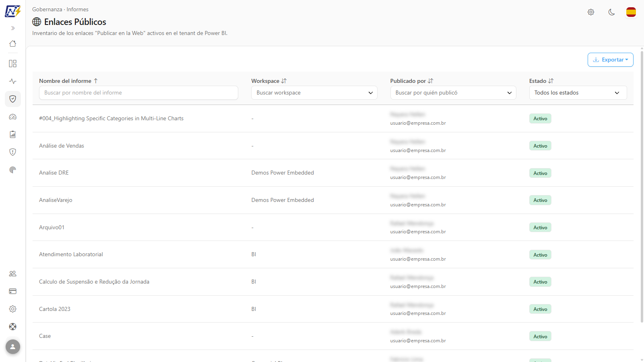This screenshot has height=362, width=644.
Task: Open the Todos los estados dropdown
Action: [578, 93]
